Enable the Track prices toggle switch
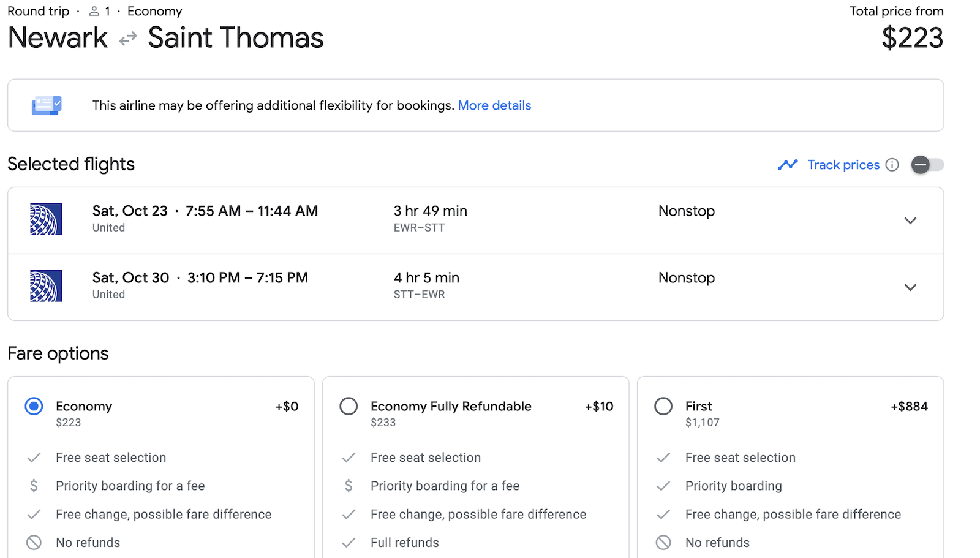 click(927, 165)
